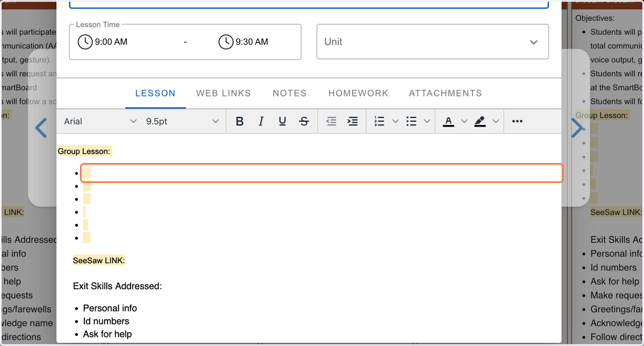The image size is (644, 346).
Task: Apply the highlight background color
Action: point(480,121)
